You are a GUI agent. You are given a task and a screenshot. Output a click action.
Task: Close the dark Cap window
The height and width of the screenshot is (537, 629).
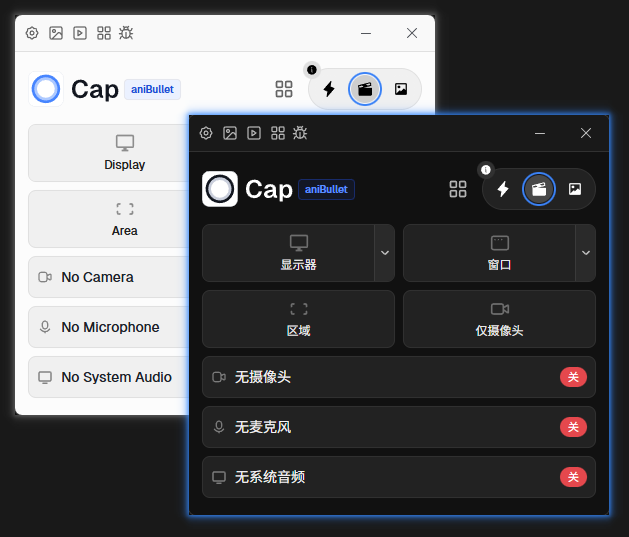click(586, 133)
